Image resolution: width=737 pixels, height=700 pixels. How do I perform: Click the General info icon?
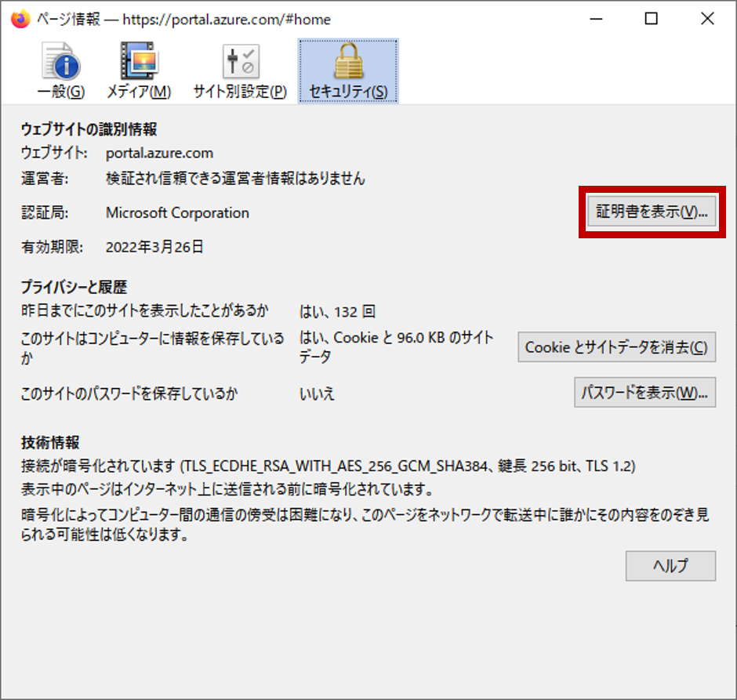coord(60,63)
